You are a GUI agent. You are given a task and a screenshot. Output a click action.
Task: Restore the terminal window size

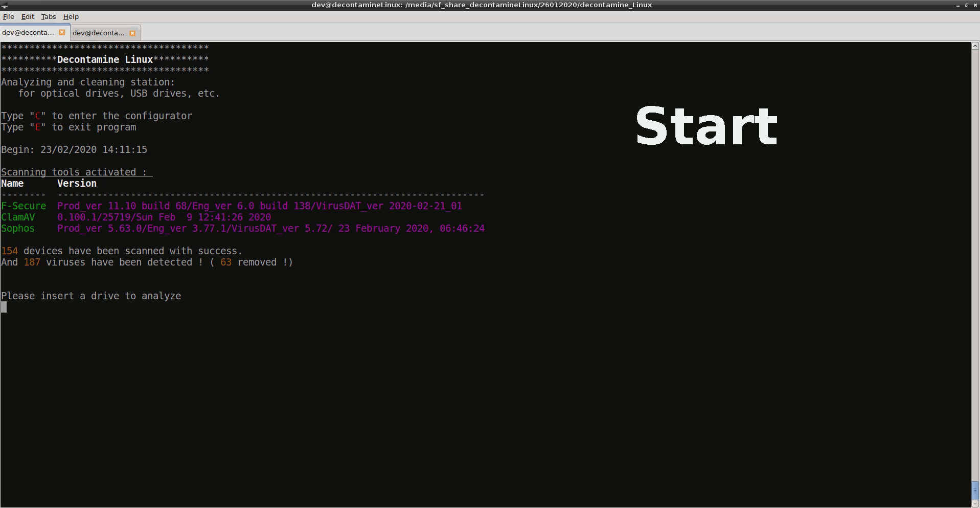(966, 5)
